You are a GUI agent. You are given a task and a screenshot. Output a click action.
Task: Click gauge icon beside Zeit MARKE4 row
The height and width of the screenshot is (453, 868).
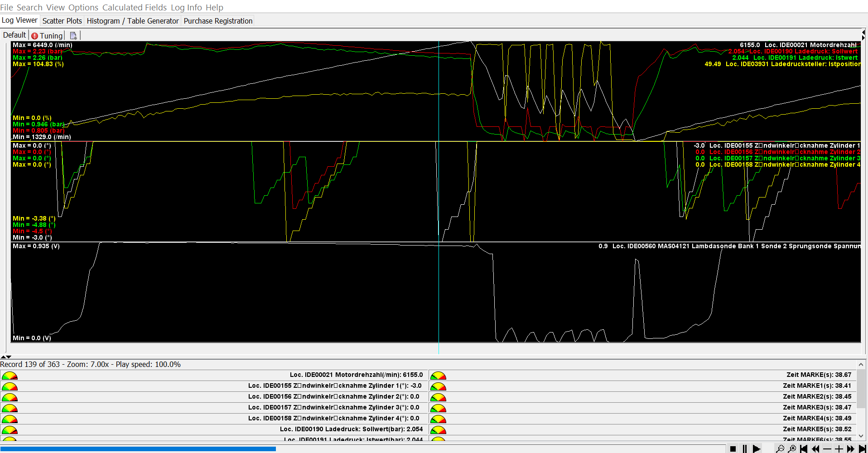438,419
